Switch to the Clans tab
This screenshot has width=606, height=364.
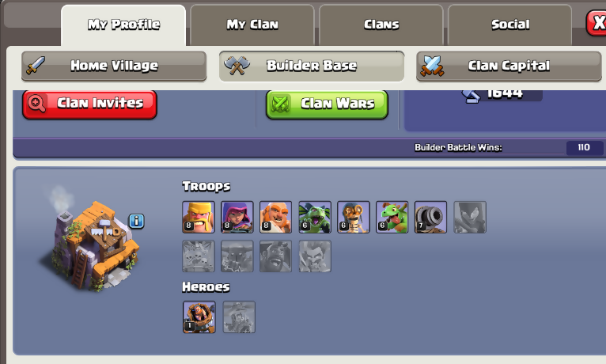(x=381, y=25)
